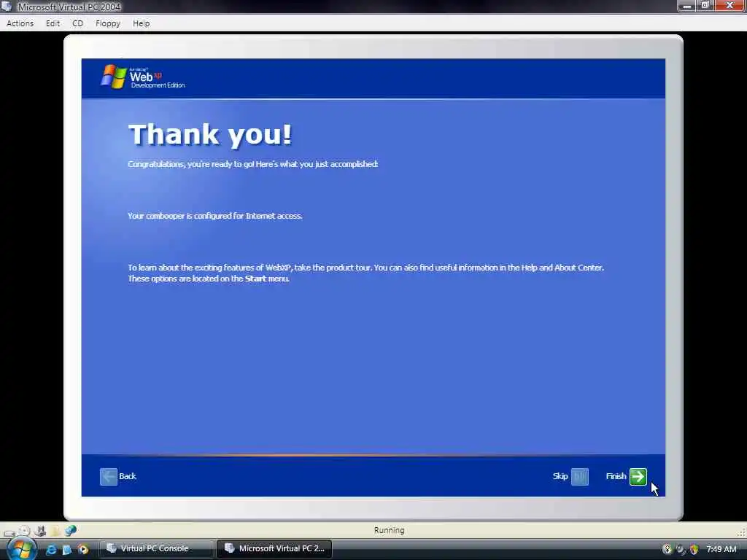
Task: Click the Virtual PC title bar icon
Action: [7, 6]
